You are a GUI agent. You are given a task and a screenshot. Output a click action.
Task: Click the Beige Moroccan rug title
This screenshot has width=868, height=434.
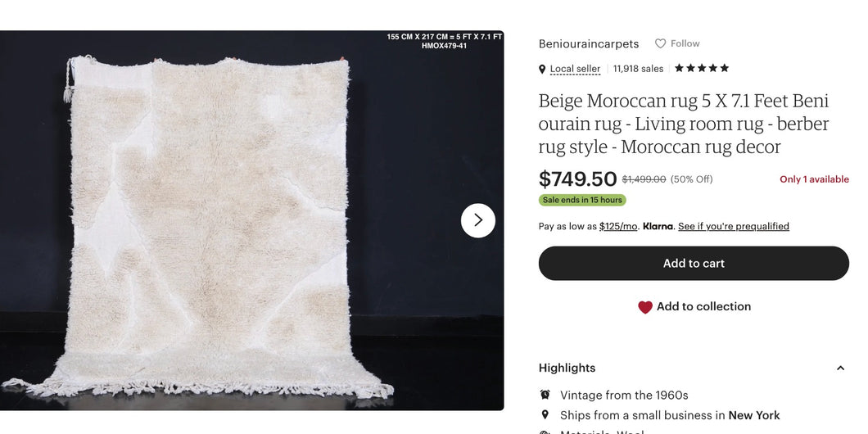[684, 124]
